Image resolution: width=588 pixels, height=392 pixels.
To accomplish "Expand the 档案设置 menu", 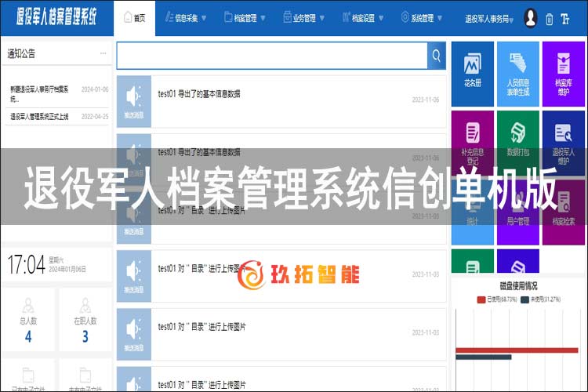I will tap(363, 17).
